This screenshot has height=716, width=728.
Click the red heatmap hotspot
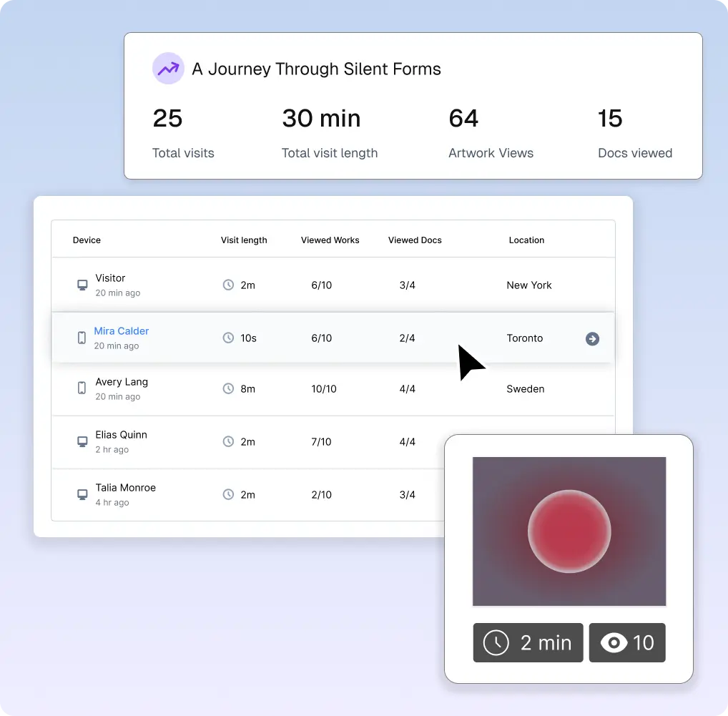pyautogui.click(x=569, y=531)
